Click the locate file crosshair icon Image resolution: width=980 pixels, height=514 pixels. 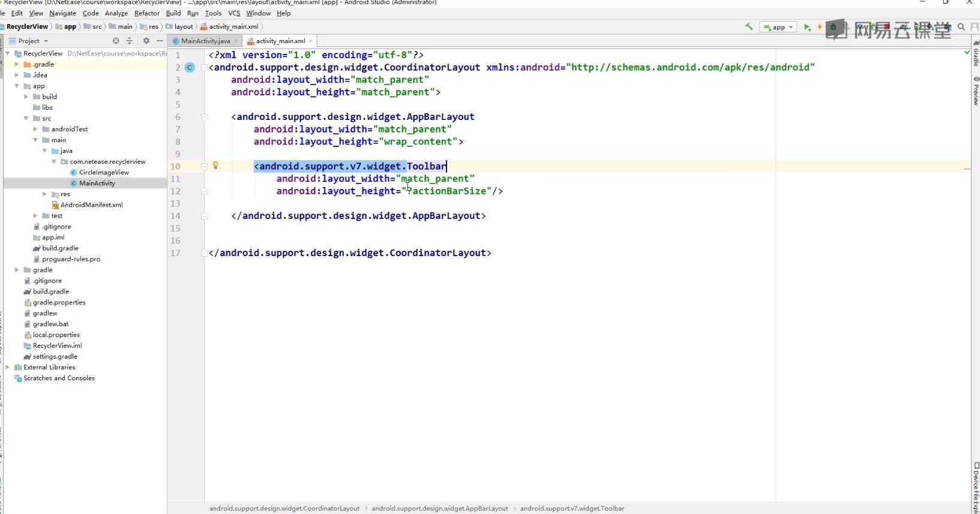(x=116, y=41)
